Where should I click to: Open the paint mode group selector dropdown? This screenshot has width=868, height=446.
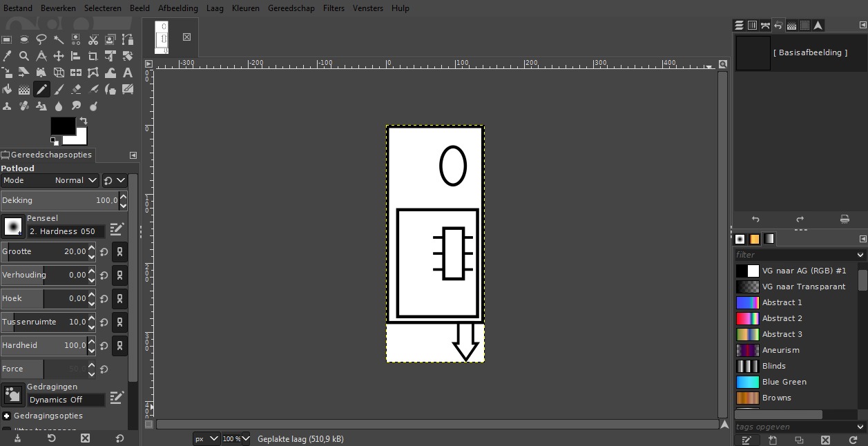coord(115,180)
